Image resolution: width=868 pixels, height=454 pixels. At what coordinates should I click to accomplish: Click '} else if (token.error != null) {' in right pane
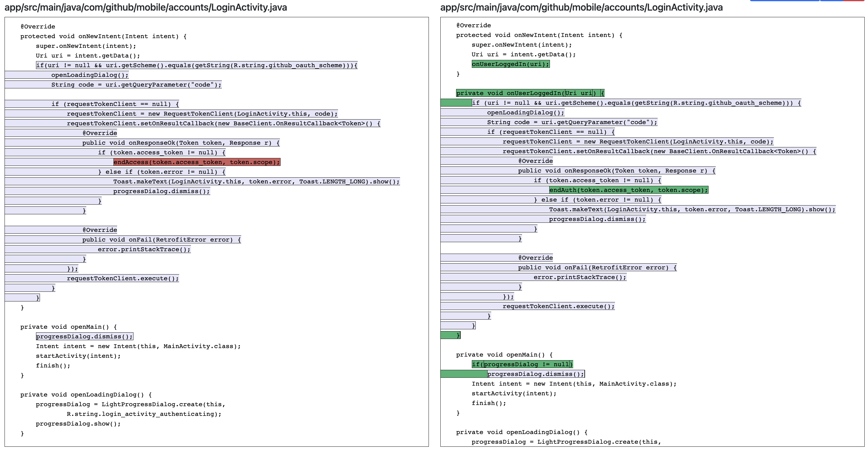point(597,200)
